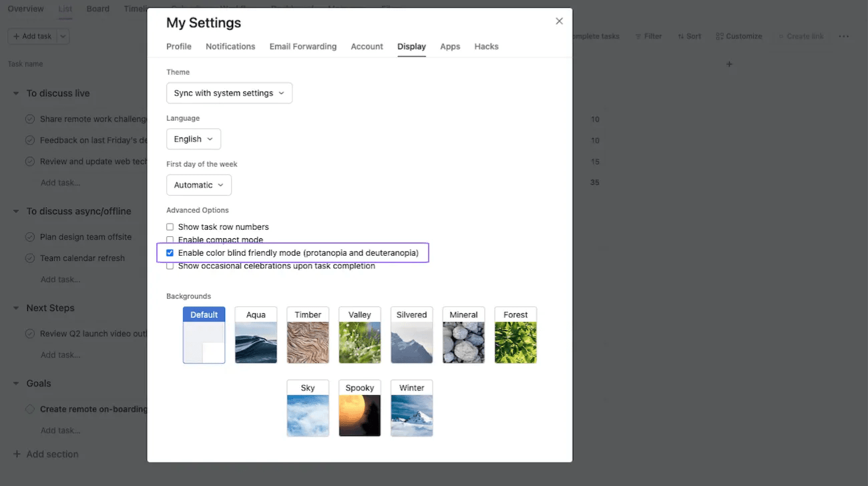868x486 pixels.
Task: Complete the 'Review Q2 launch video' task circle
Action: [x=30, y=334]
